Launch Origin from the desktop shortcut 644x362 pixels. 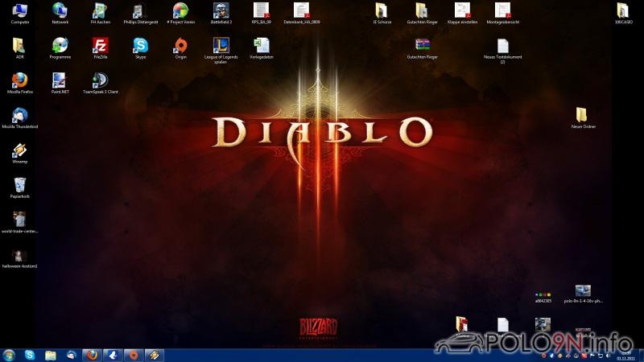coord(180,48)
